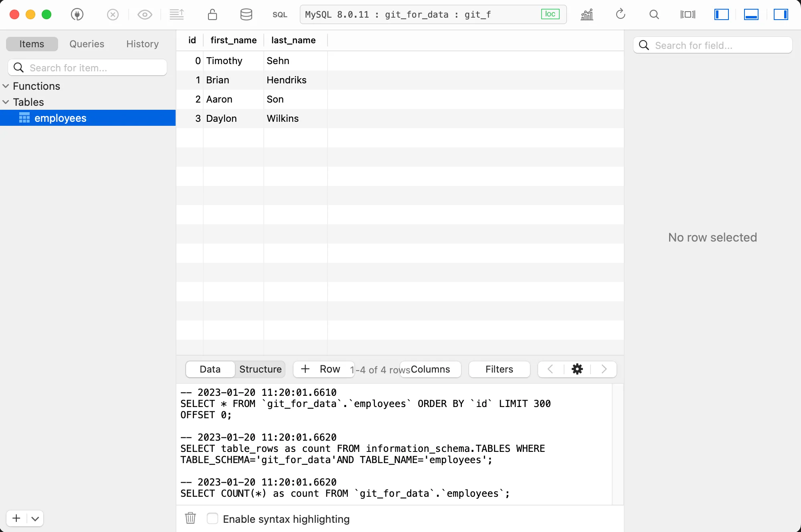Click the chart statistics icon
Image resolution: width=801 pixels, height=532 pixels.
[587, 14]
